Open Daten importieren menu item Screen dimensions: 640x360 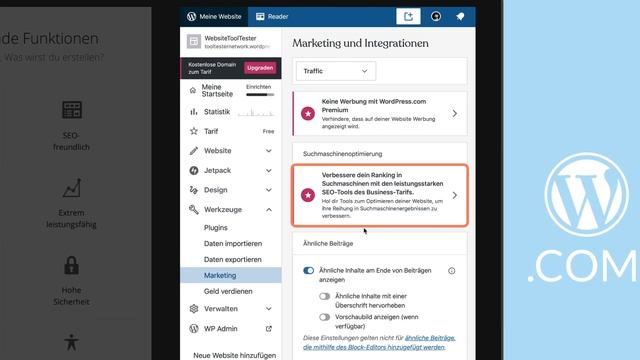(x=233, y=243)
